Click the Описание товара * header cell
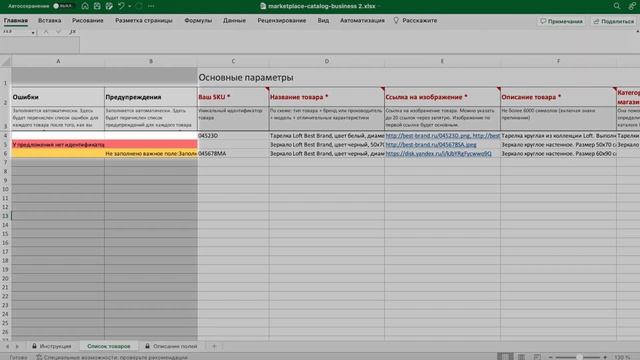 click(x=558, y=97)
